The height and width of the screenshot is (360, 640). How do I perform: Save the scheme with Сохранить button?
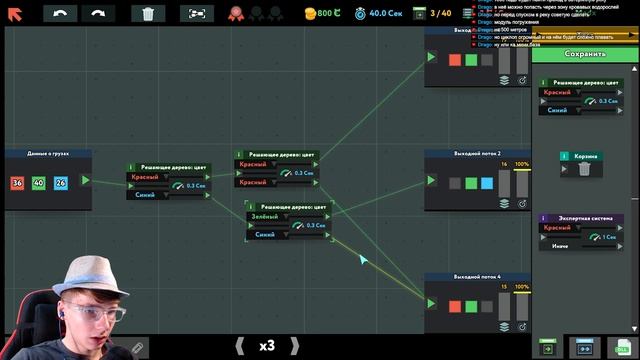pyautogui.click(x=585, y=53)
